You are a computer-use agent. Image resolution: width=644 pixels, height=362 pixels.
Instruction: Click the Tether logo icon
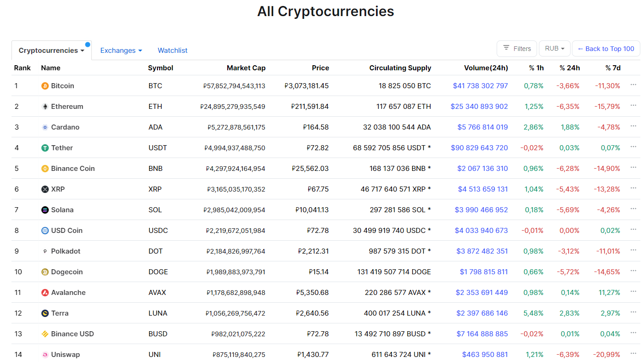(x=45, y=148)
